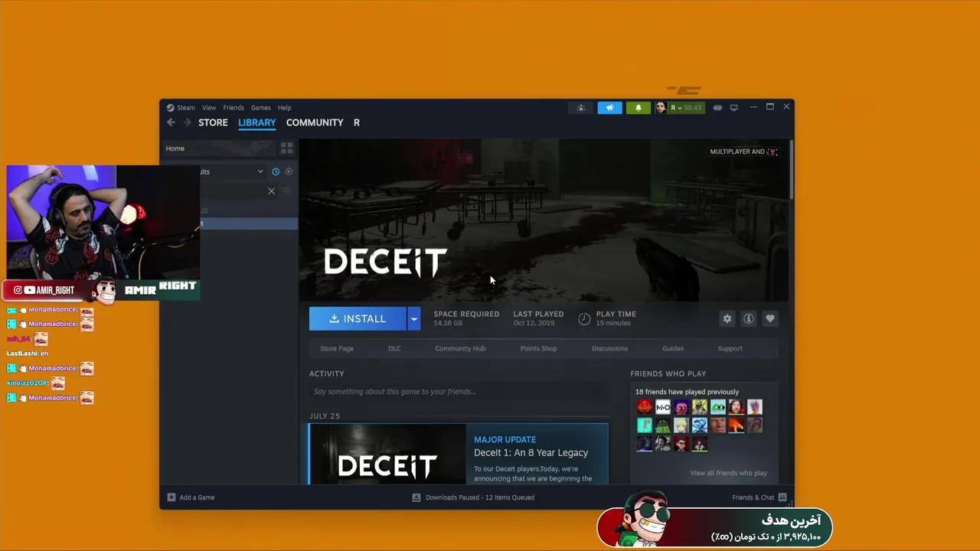The height and width of the screenshot is (551, 980).
Task: Click the Deceit logo on the banner
Action: click(385, 262)
